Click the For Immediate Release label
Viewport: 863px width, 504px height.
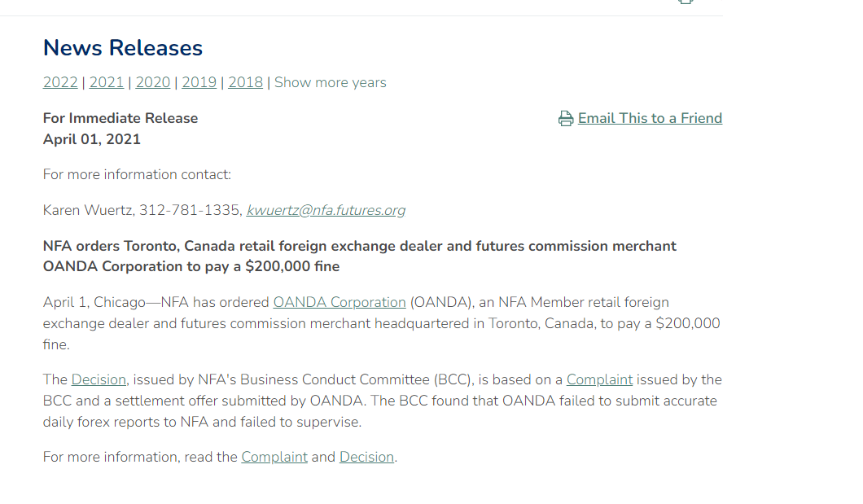120,118
